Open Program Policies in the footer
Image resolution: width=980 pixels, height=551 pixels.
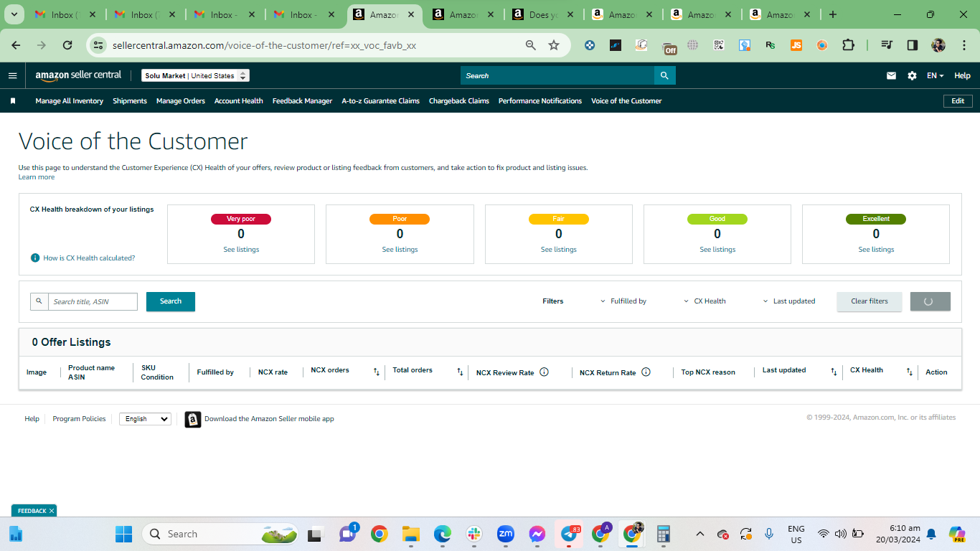(x=79, y=419)
